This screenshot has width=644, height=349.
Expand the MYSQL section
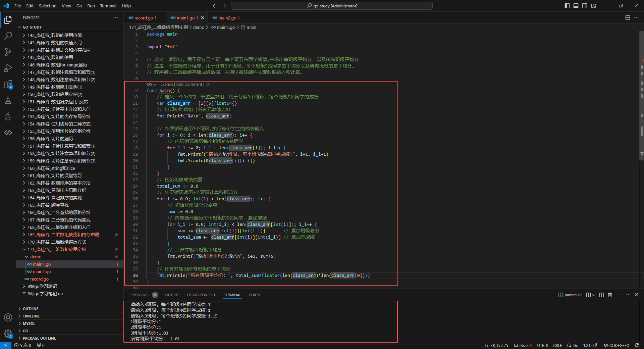click(70, 323)
